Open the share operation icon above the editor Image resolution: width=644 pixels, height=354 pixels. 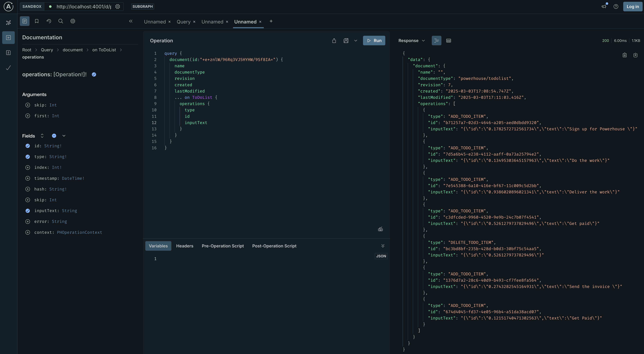334,40
